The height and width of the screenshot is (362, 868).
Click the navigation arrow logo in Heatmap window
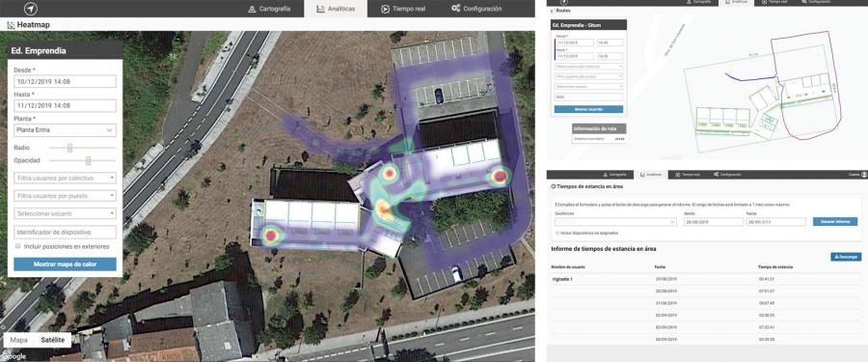31,9
